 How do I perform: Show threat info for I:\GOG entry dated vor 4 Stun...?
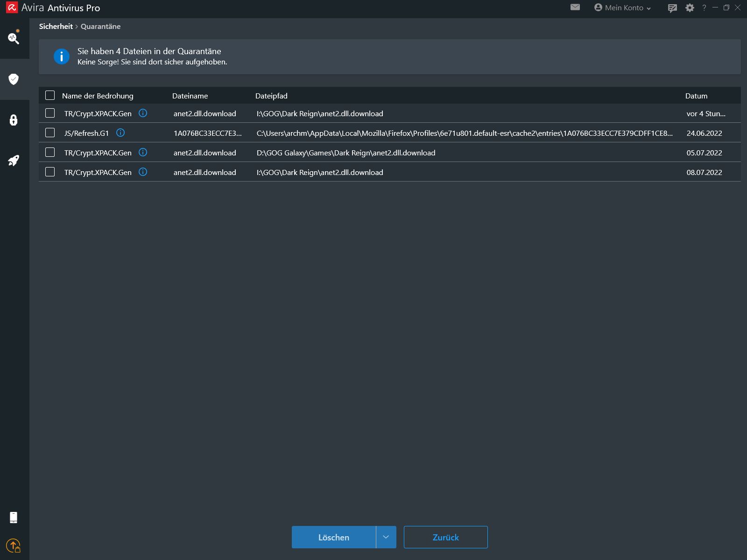143,113
